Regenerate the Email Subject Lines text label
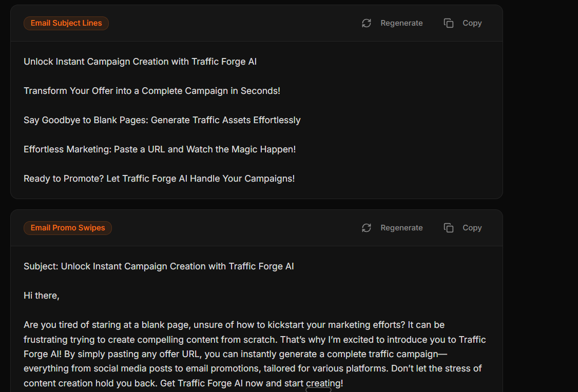 point(401,23)
